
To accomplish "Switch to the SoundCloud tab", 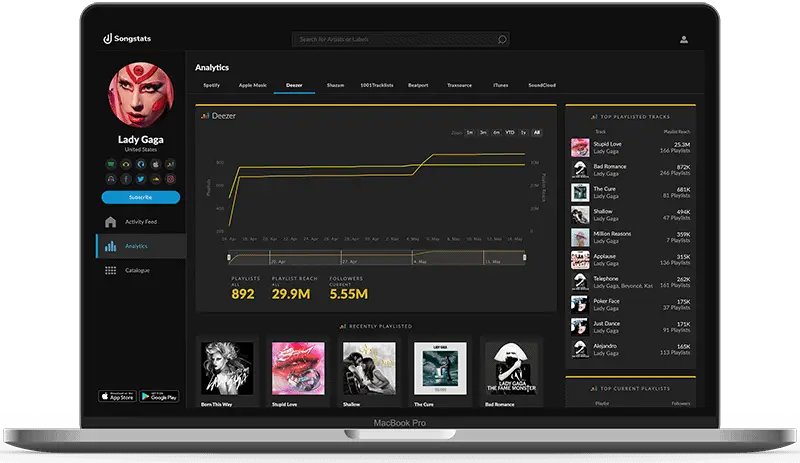I will [x=542, y=85].
